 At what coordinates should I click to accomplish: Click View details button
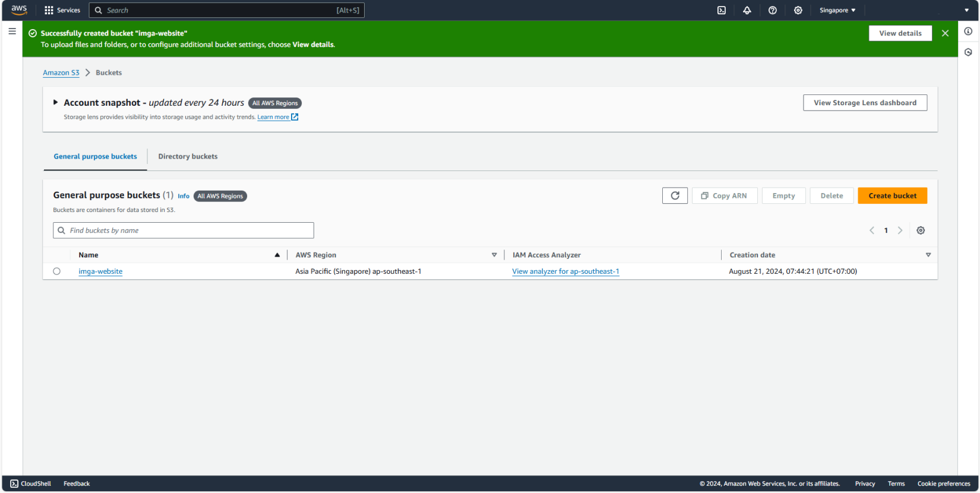click(x=900, y=33)
